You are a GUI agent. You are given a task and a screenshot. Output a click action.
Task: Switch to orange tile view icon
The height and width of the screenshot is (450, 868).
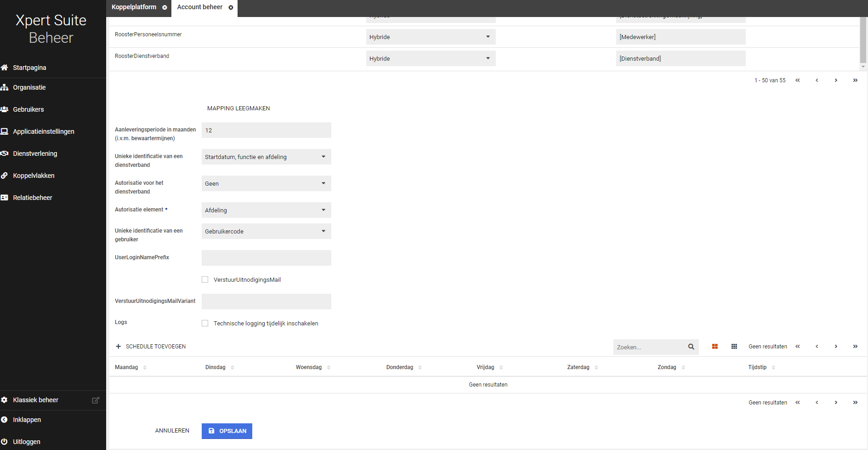[x=715, y=347]
